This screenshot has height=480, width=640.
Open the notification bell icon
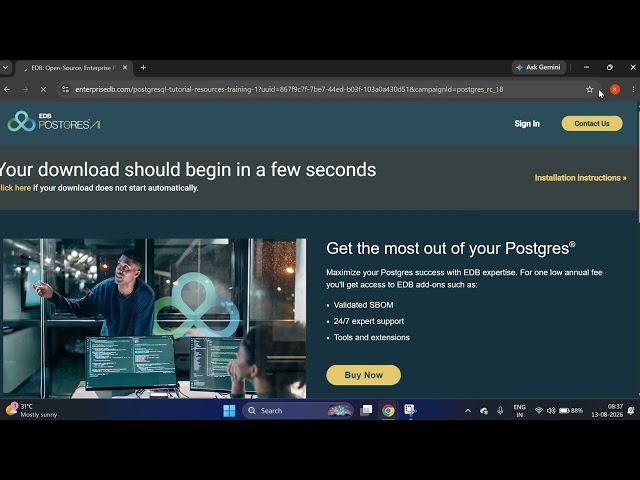(x=631, y=411)
